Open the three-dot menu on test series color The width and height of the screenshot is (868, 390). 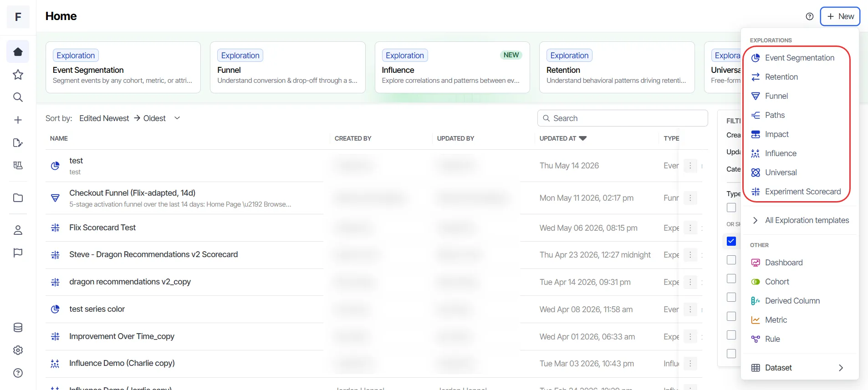(x=690, y=309)
